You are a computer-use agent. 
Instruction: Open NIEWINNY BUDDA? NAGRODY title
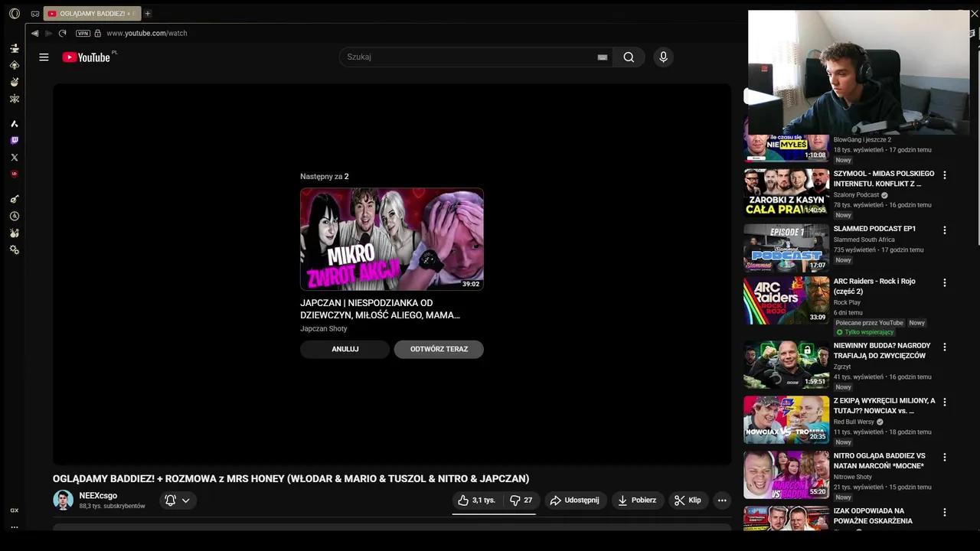point(882,350)
